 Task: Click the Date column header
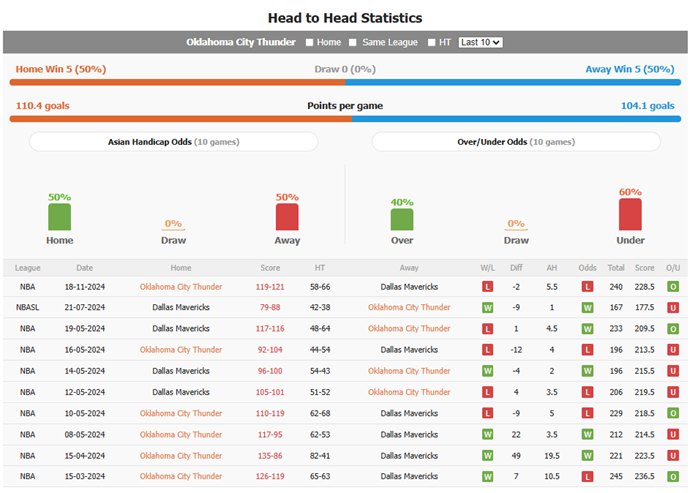(84, 268)
